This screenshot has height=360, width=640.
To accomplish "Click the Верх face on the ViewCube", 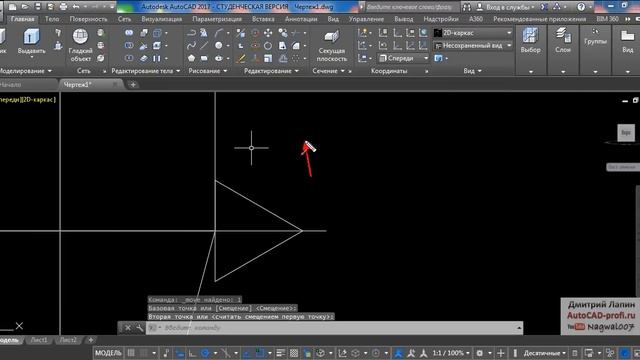I will [x=626, y=133].
